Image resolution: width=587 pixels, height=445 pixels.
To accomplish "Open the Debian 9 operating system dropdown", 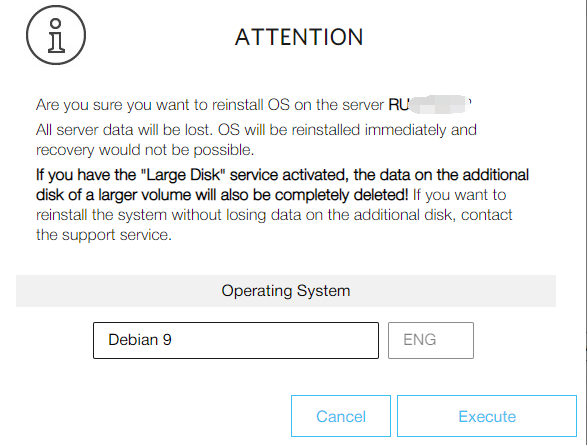I will coord(236,340).
